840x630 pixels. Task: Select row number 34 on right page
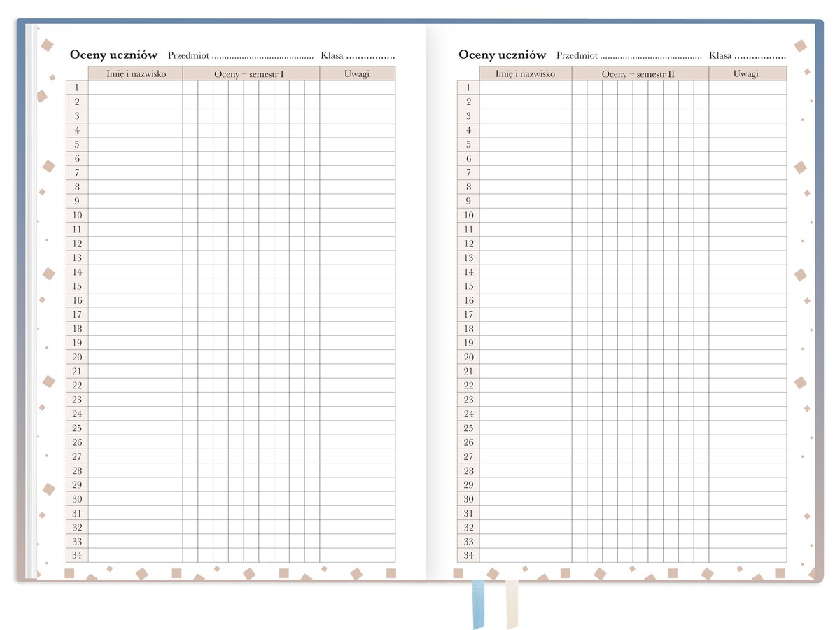(x=468, y=555)
